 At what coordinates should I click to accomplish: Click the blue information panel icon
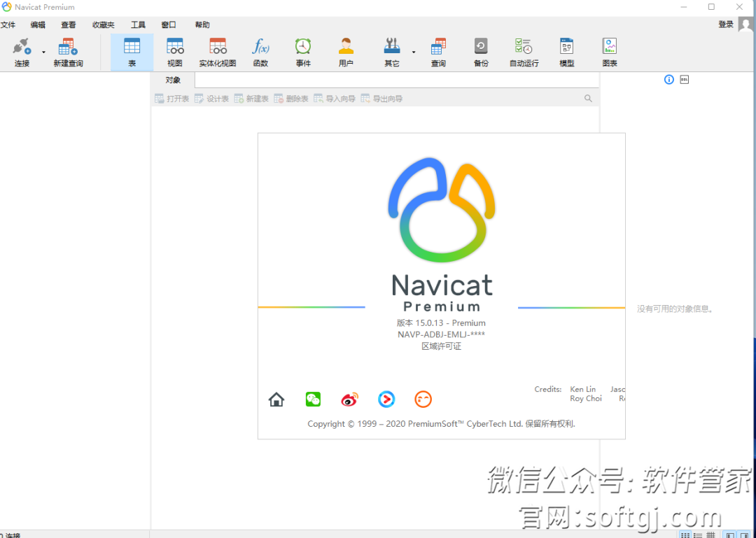[x=668, y=80]
